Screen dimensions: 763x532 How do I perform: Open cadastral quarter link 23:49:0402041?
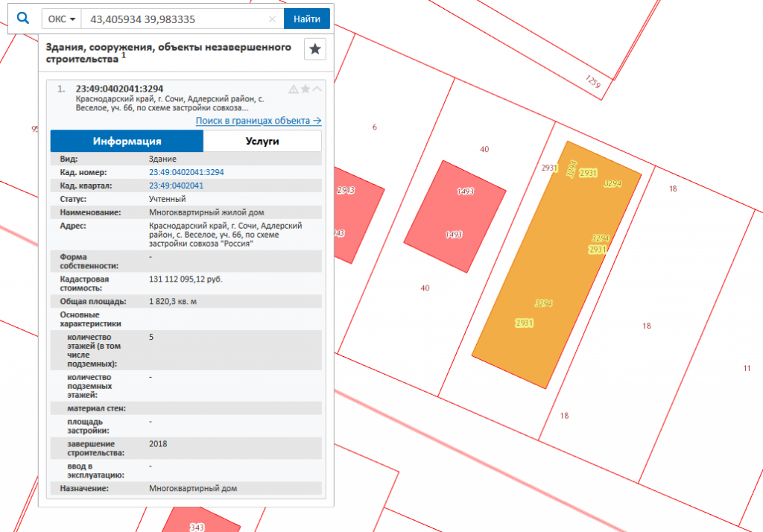click(177, 186)
